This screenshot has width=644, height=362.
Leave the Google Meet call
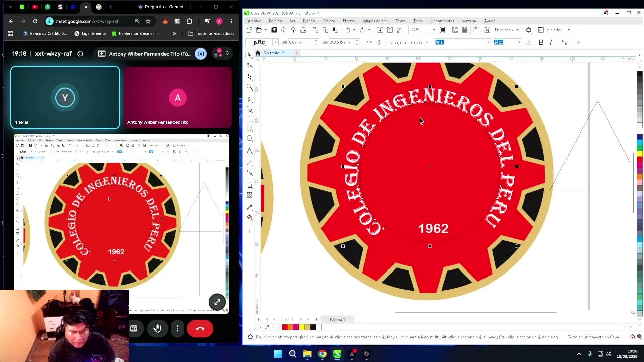[200, 329]
